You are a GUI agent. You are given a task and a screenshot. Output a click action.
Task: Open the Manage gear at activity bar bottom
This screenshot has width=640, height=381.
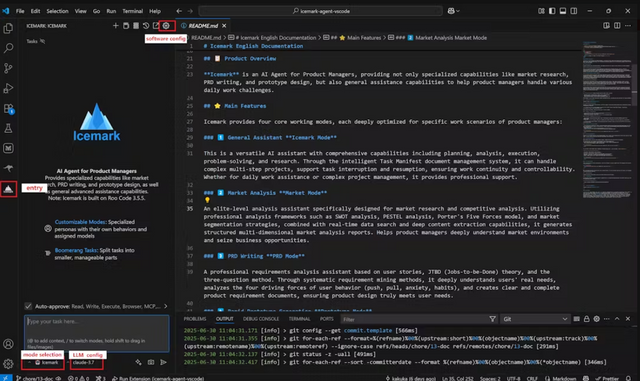tap(8, 363)
